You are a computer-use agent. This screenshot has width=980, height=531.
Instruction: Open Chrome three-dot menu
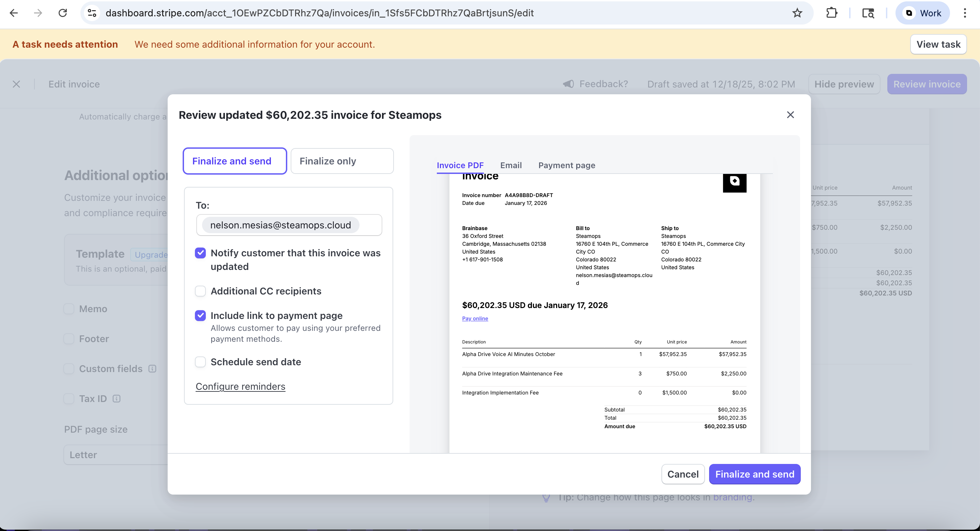click(964, 13)
